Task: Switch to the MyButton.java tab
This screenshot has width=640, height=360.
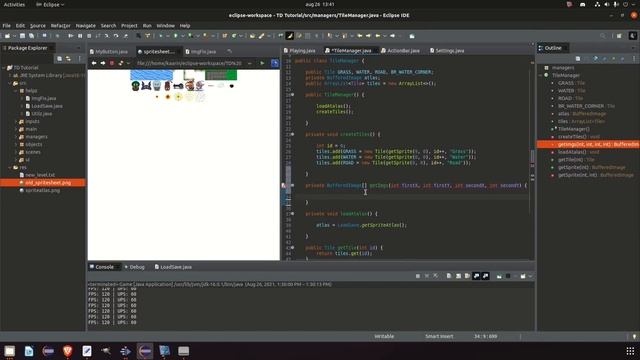Action: coord(109,51)
